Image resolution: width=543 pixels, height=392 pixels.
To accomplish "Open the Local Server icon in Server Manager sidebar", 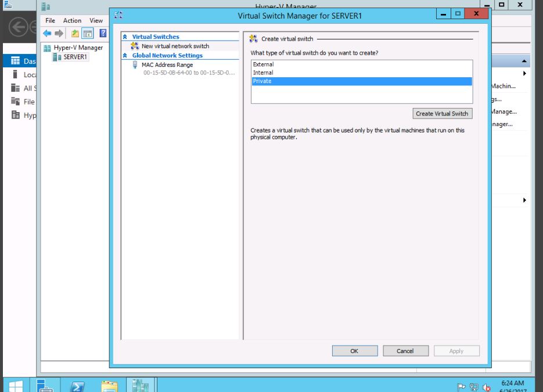I will tap(15, 74).
